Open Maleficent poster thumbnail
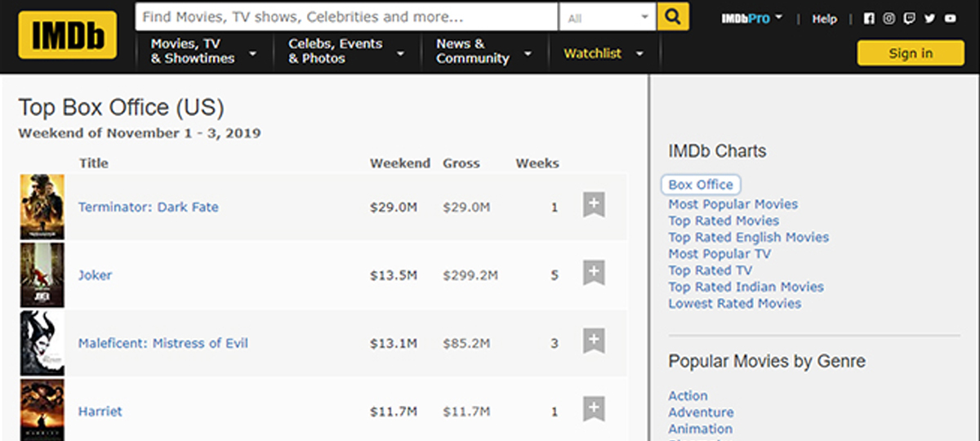The image size is (980, 441). click(42, 343)
